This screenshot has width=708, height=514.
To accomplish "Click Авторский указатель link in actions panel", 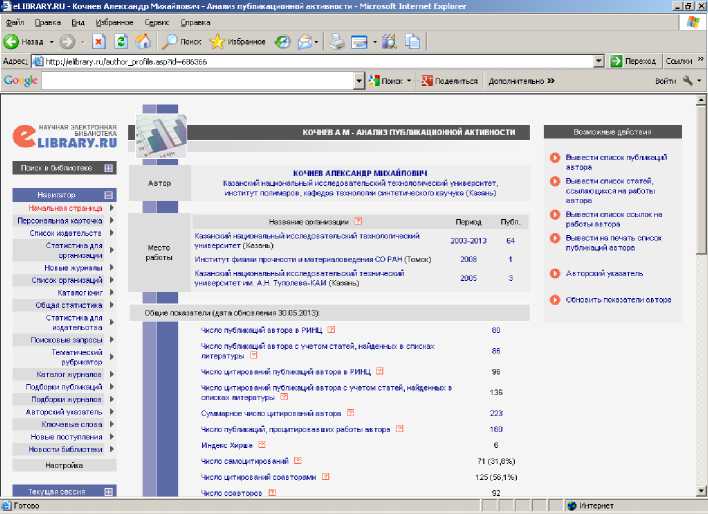I will tap(604, 273).
